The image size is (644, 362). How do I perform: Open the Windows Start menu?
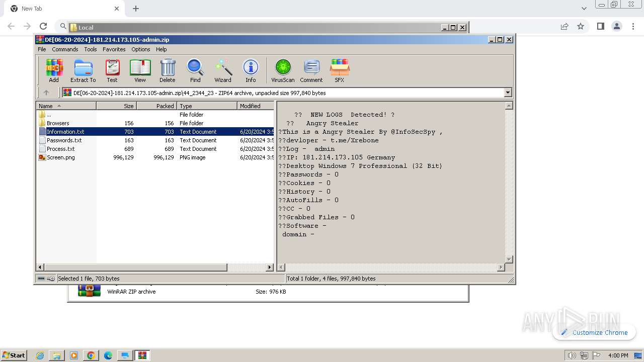(x=14, y=355)
